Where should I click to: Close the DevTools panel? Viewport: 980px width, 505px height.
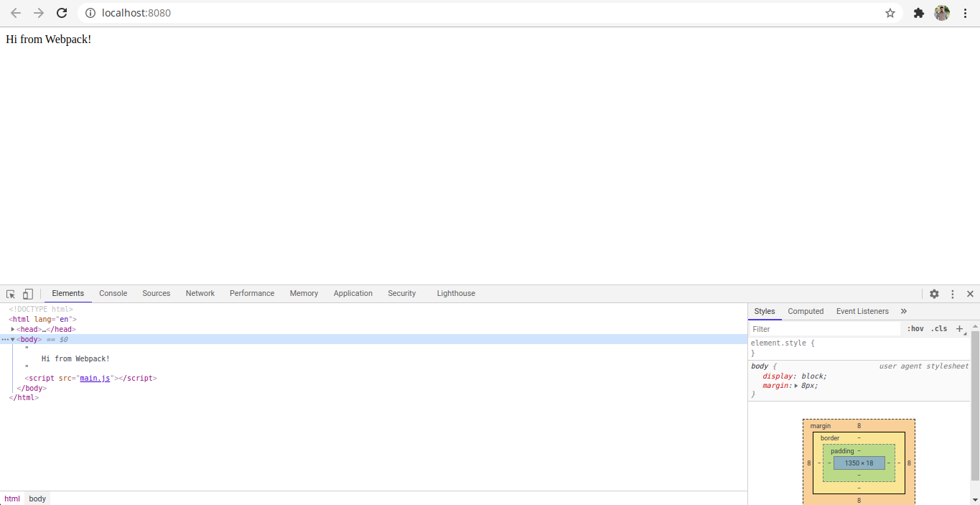coord(970,294)
